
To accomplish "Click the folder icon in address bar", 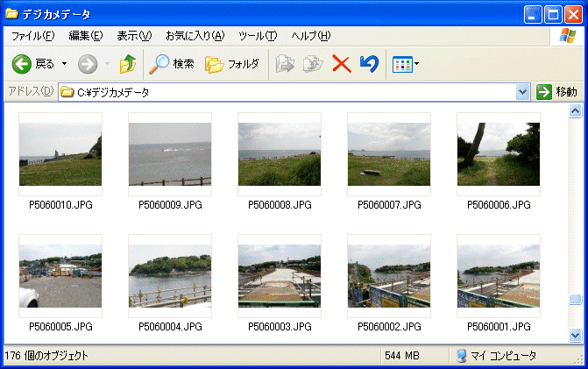I will [x=67, y=92].
